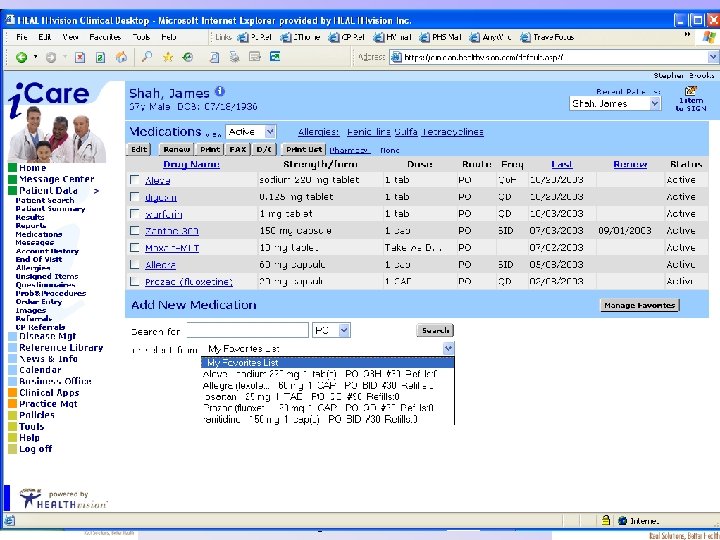720x540 pixels.
Task: Click the Manage Favorites button
Action: [x=639, y=305]
